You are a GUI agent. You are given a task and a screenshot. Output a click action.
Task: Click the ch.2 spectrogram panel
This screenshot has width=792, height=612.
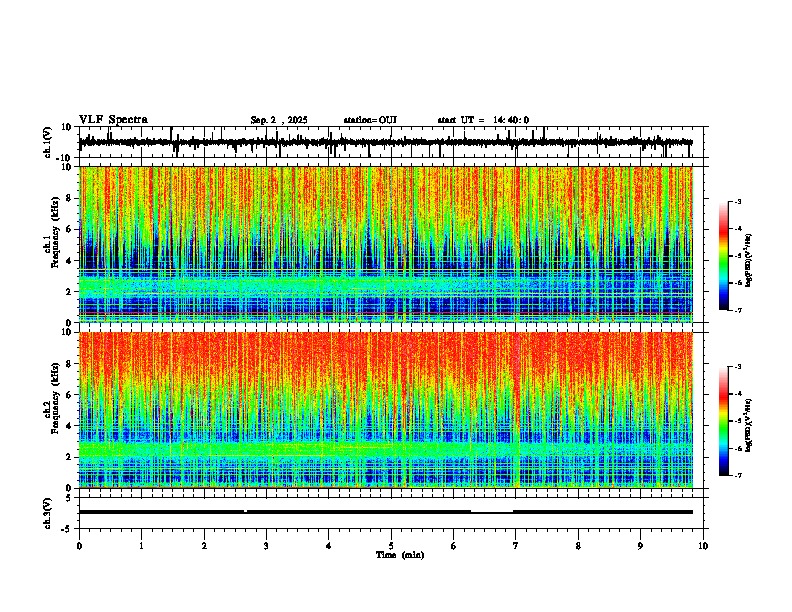(386, 410)
